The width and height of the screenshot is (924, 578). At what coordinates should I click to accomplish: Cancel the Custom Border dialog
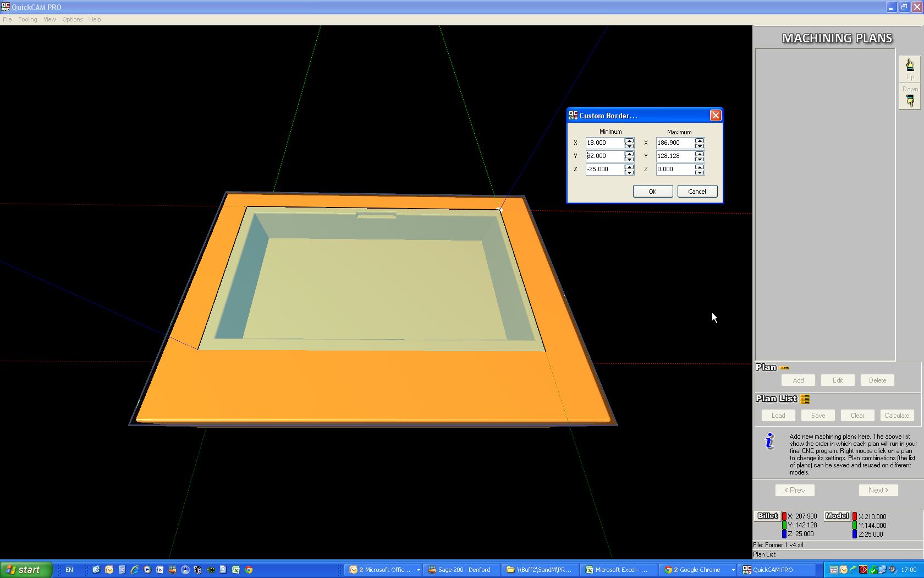coord(697,192)
